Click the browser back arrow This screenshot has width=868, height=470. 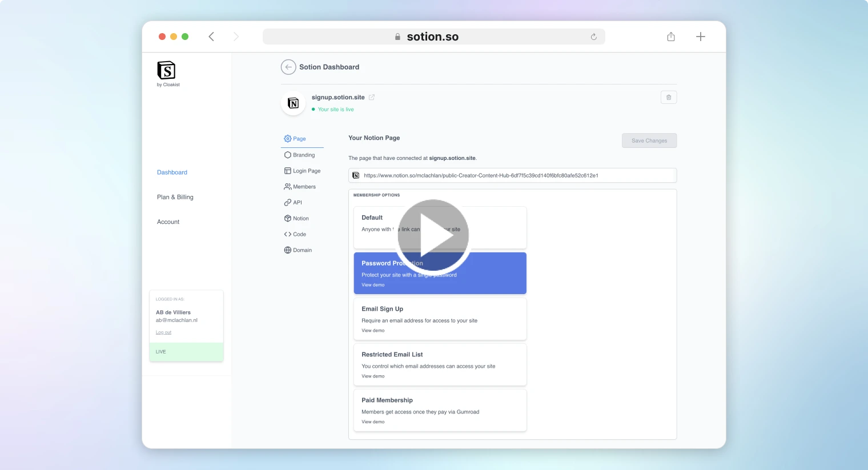(211, 37)
